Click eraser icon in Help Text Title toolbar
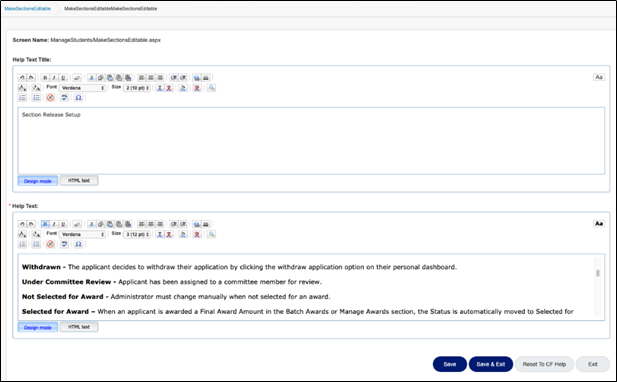 77,78
